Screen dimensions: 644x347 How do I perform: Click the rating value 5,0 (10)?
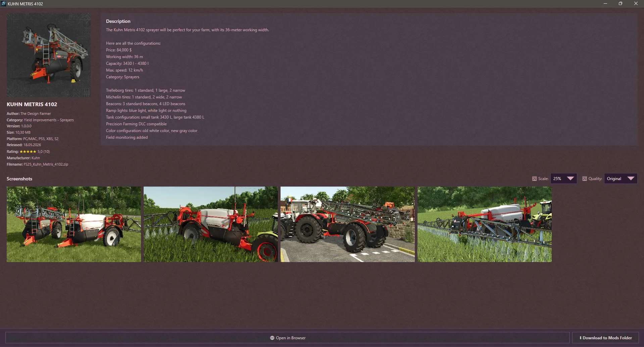point(44,151)
